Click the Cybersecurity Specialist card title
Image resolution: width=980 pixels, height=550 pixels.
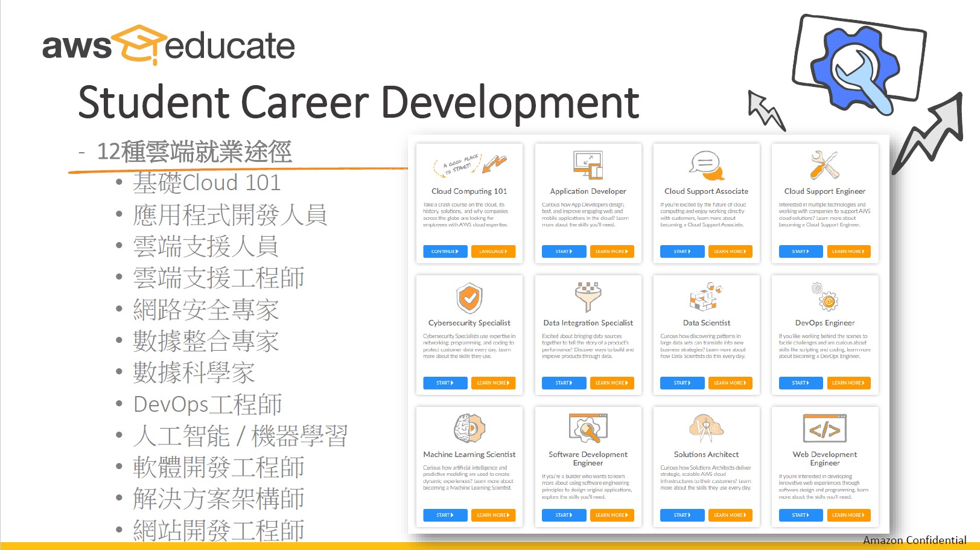pyautogui.click(x=469, y=323)
